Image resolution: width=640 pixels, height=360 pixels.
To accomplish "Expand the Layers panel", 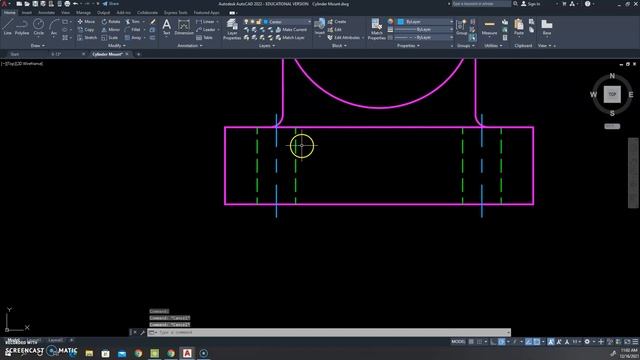I will [x=267, y=46].
